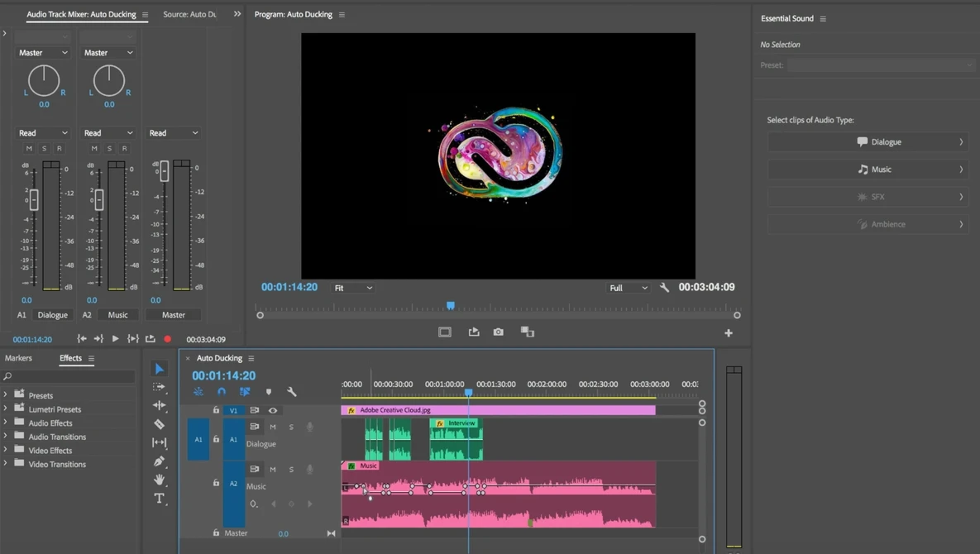Select the Slip tool
The height and width of the screenshot is (554, 980).
[160, 443]
